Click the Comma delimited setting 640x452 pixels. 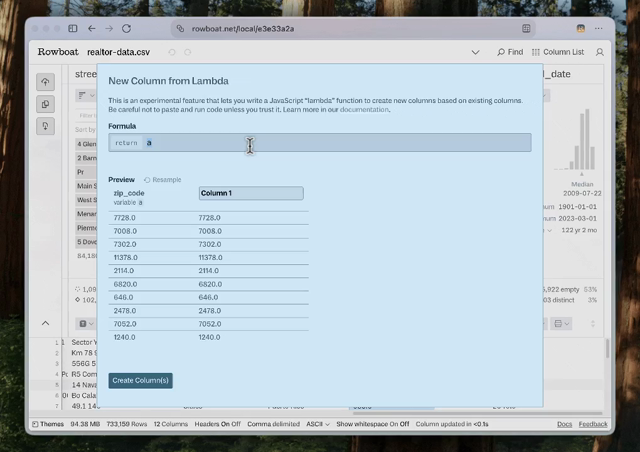coord(273,424)
